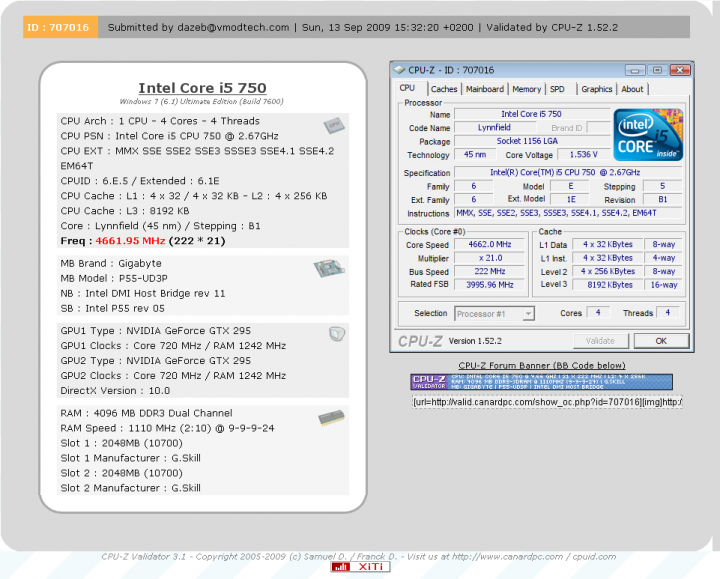The image size is (720, 579).
Task: Click 'DirectX Version : 10.0' line
Action: (115, 391)
